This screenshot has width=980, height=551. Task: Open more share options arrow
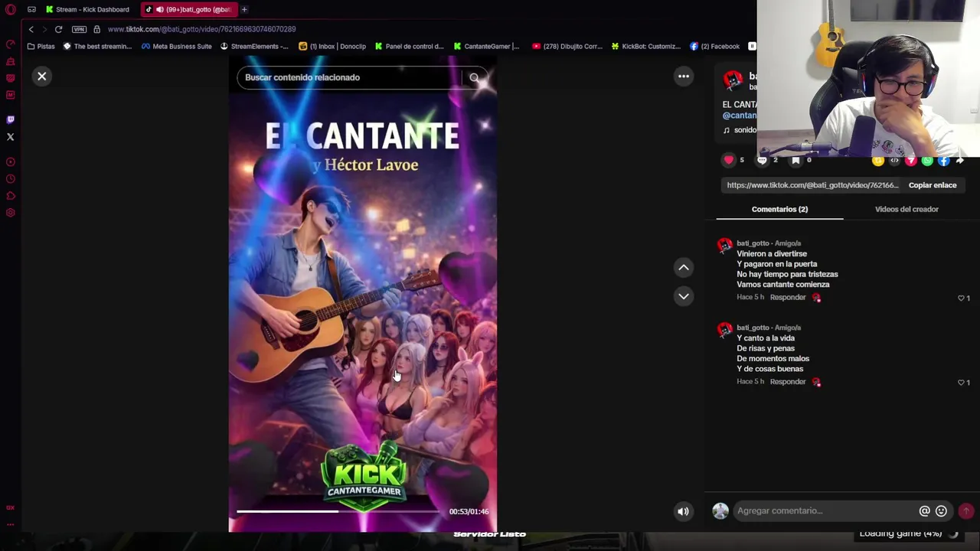pos(960,161)
